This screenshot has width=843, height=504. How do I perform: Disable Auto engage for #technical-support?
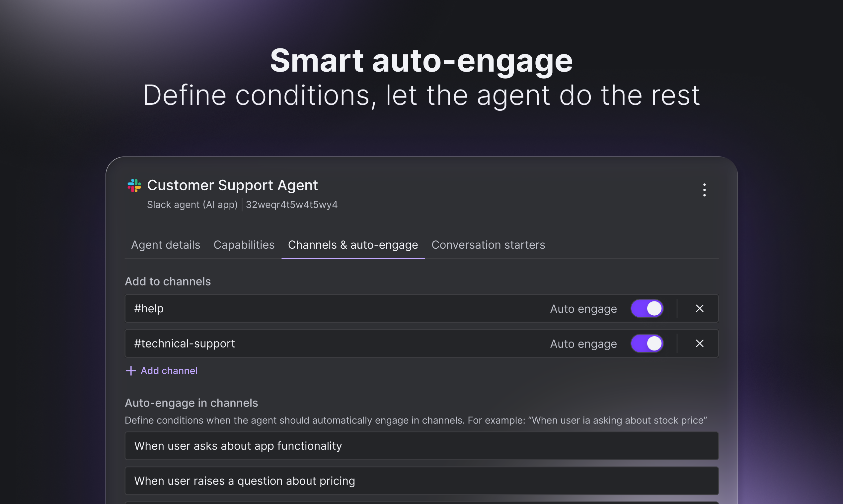tap(647, 344)
